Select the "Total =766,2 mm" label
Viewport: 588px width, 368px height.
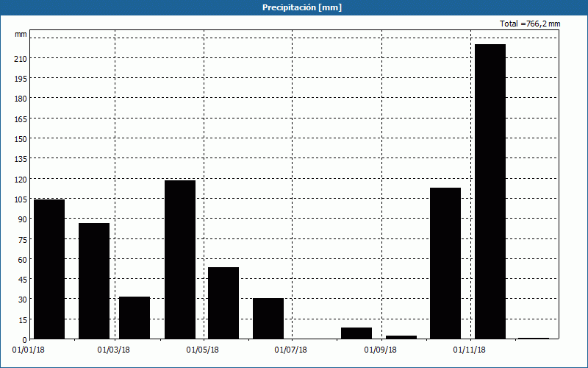530,24
